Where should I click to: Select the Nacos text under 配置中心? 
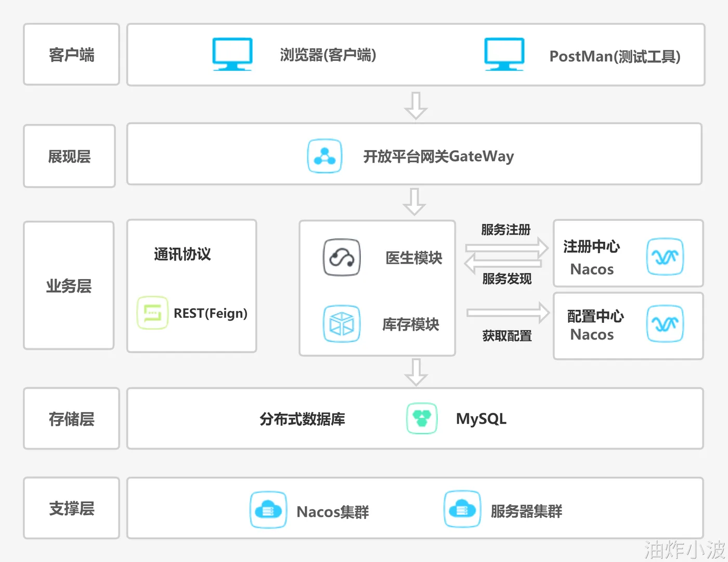[x=592, y=334]
